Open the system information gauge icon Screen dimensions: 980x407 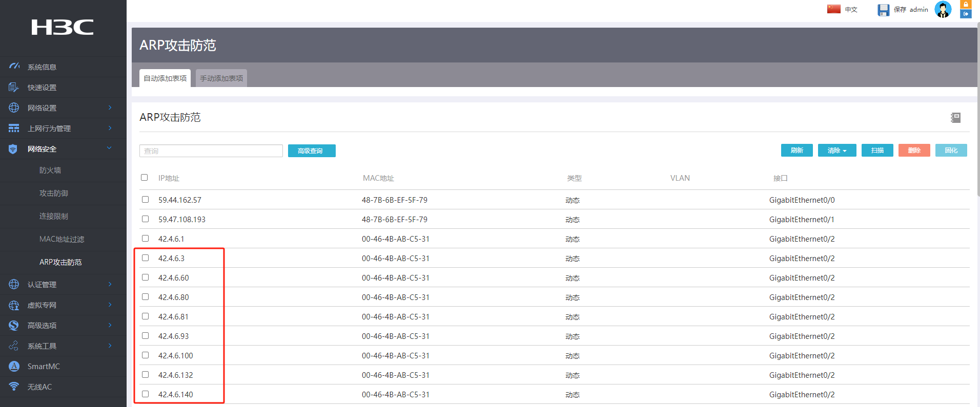pos(14,67)
